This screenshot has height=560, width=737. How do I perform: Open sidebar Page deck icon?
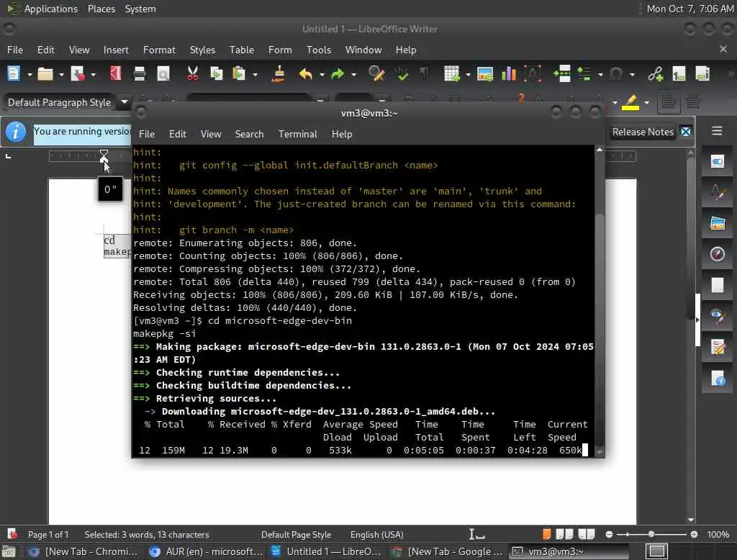(x=717, y=286)
